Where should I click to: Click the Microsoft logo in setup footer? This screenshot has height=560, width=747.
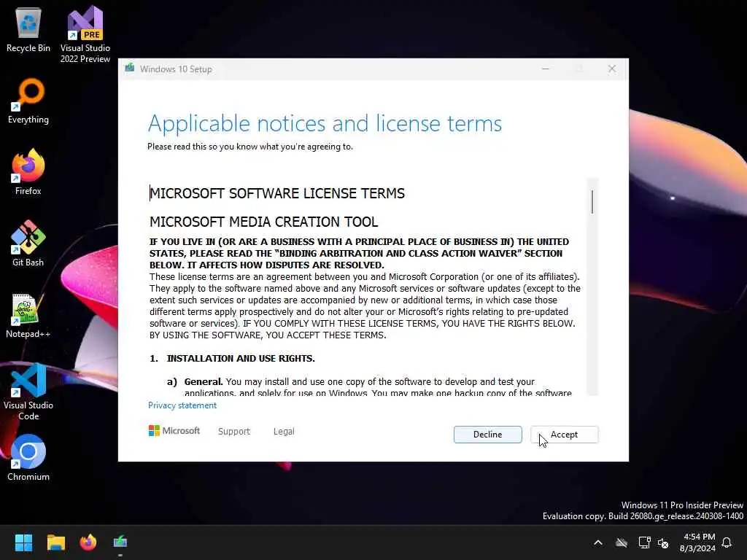click(x=174, y=431)
